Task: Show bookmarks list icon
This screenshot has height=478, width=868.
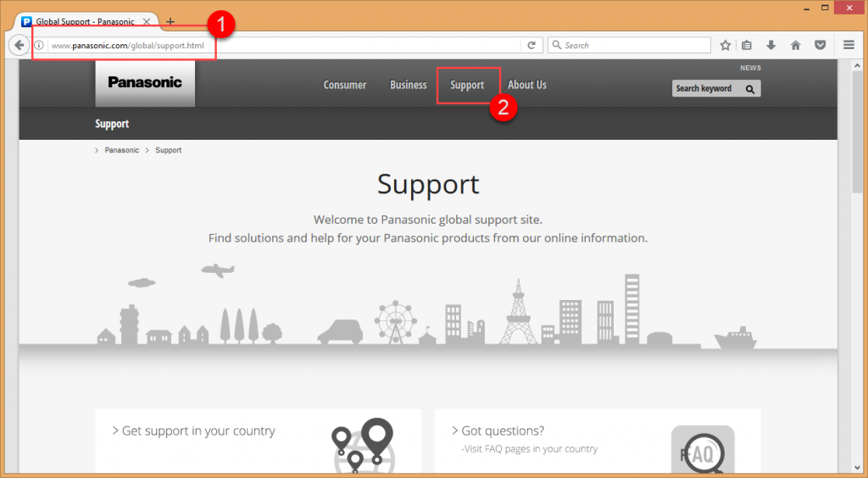Action: [x=747, y=46]
